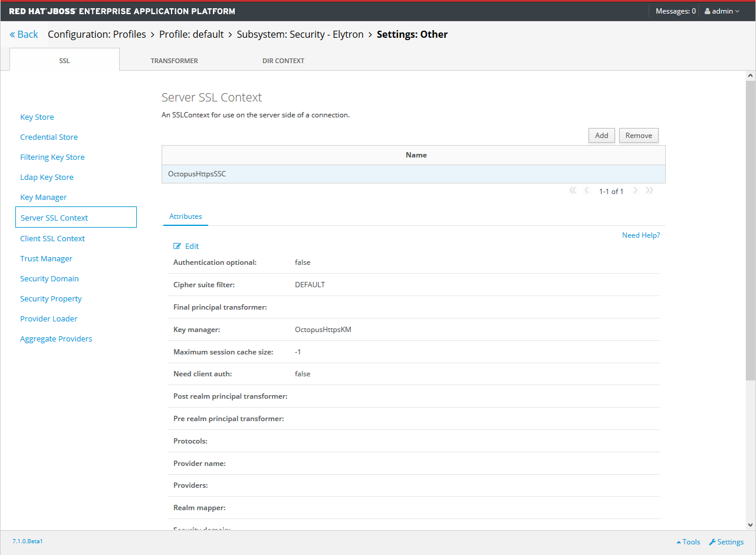
Task: Open Key Store in the sidebar
Action: [x=37, y=117]
